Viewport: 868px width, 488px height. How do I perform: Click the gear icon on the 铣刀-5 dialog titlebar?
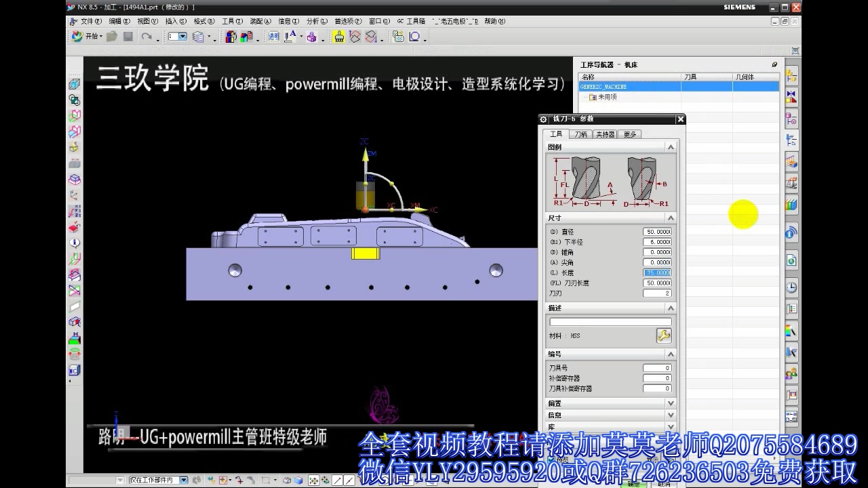[542, 119]
